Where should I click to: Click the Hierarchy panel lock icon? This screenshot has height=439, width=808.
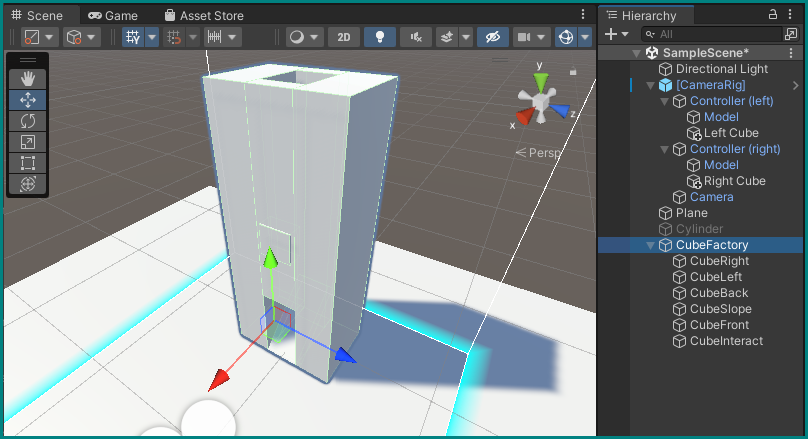click(x=772, y=15)
